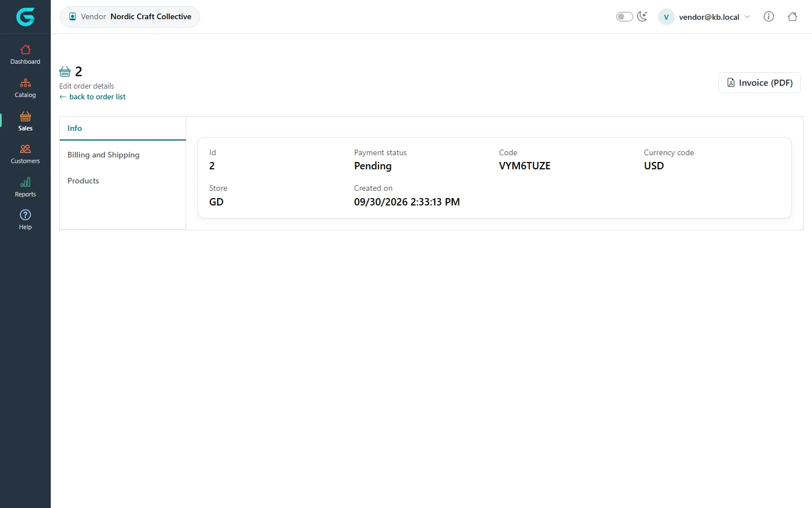Switch to the Billing and Shipping tab
This screenshot has width=812, height=508.
point(123,155)
